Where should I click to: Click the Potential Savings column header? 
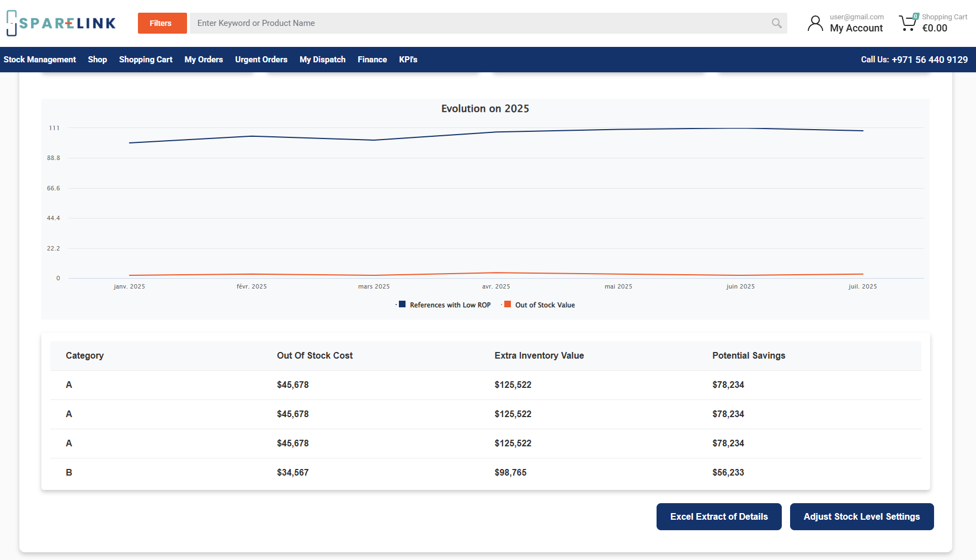748,356
